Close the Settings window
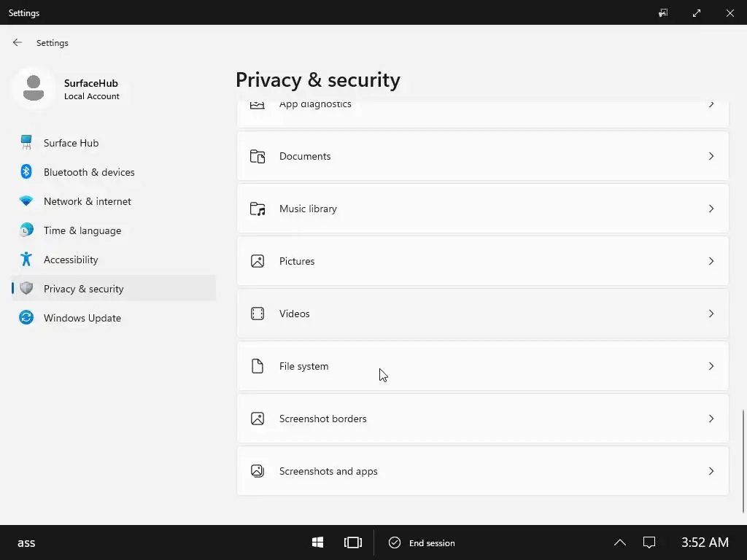This screenshot has width=747, height=560. [729, 13]
